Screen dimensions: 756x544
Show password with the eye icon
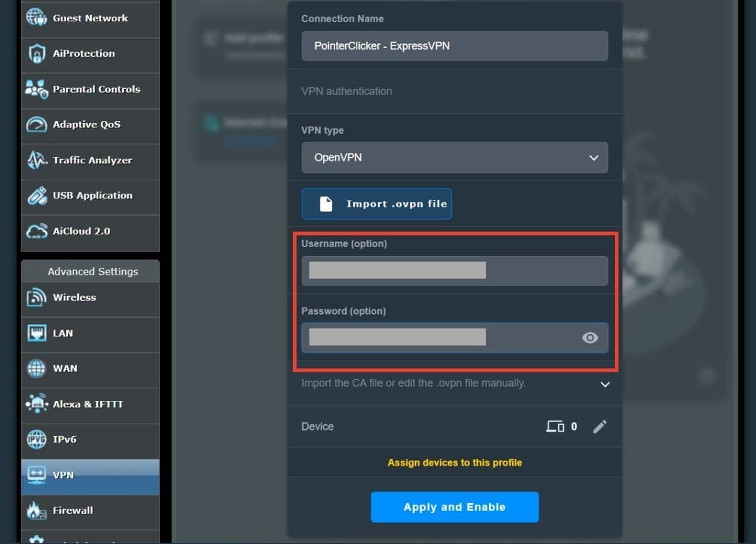tap(590, 338)
